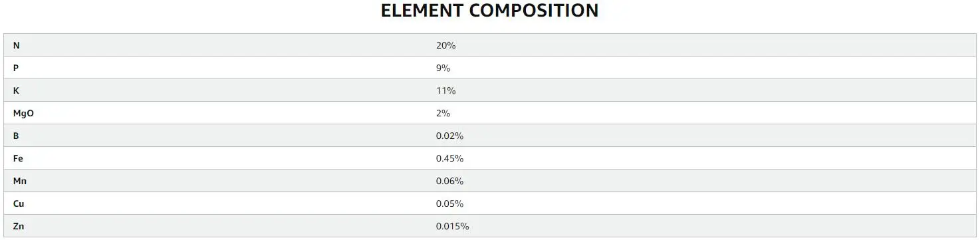Click the 9% phosphorus value
The width and height of the screenshot is (980, 240).
point(443,68)
